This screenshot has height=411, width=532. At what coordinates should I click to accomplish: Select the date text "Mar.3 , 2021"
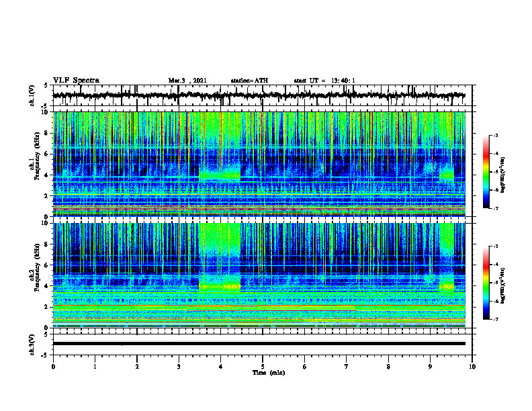click(x=187, y=81)
